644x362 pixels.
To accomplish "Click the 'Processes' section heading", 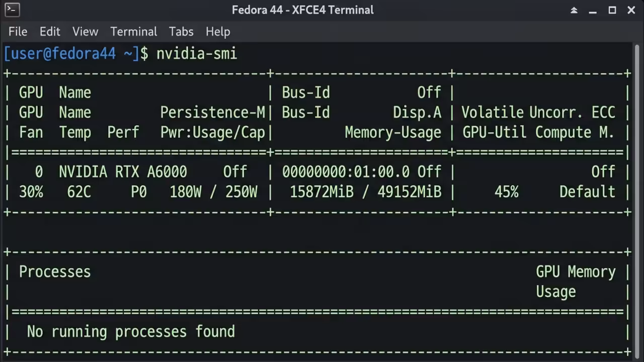I will (x=55, y=272).
